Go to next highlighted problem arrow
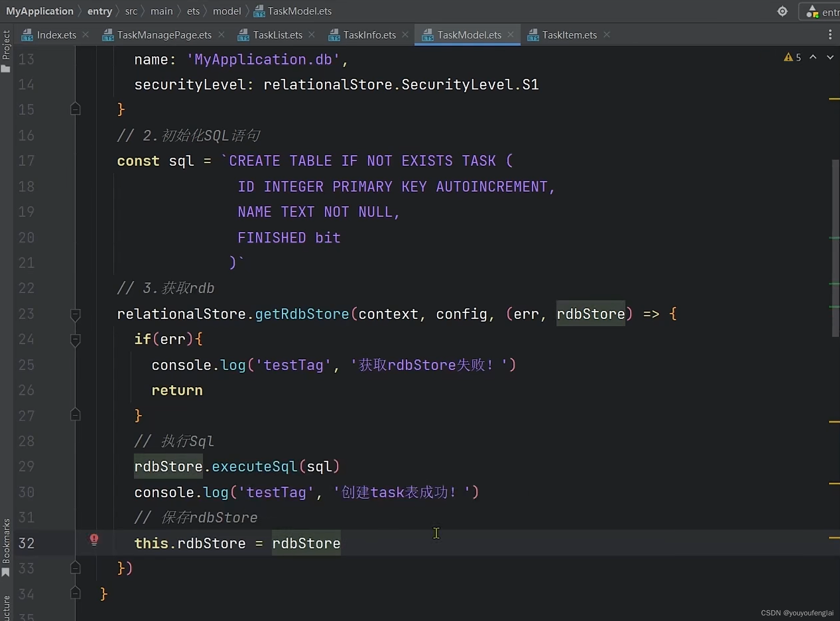The image size is (840, 621). tap(830, 57)
